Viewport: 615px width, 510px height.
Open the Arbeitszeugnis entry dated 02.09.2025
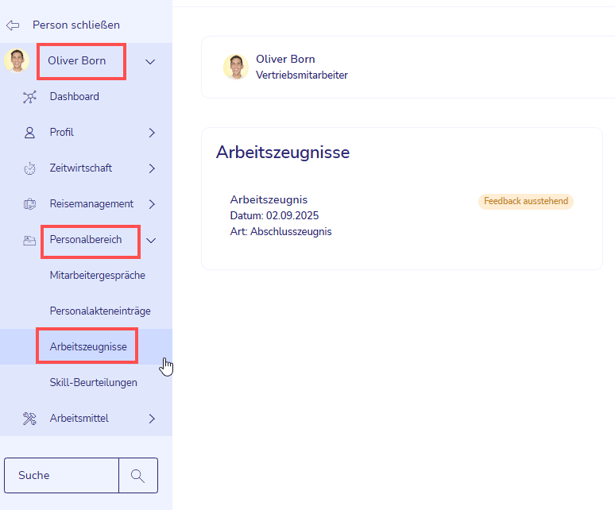coord(268,200)
